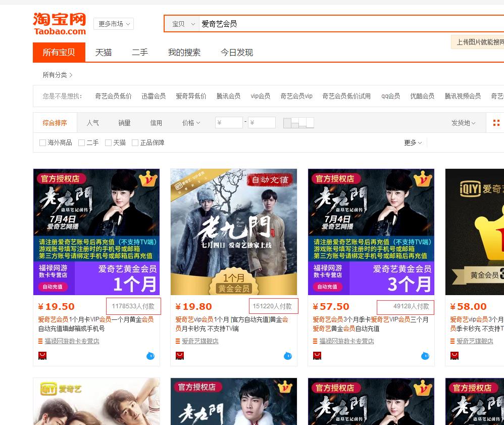Screen dimensions: 504x425
Task: Click suggested search 爱奇异低价
Action: coord(191,96)
